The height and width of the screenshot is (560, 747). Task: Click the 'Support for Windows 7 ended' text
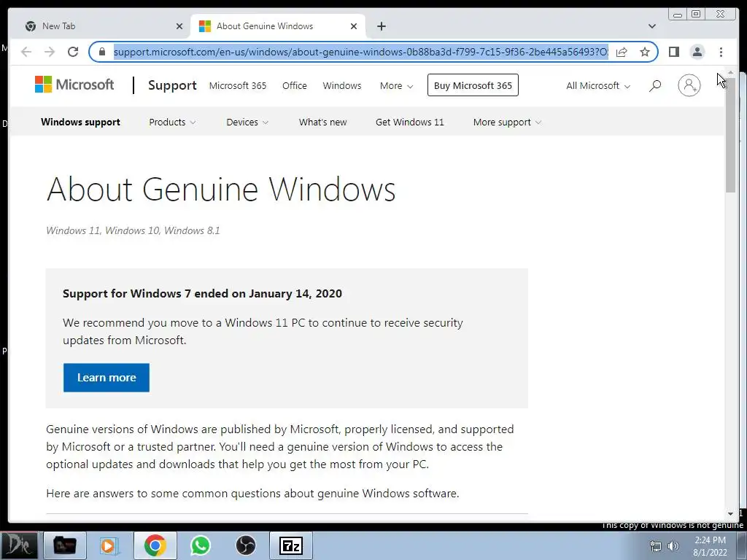tap(202, 293)
